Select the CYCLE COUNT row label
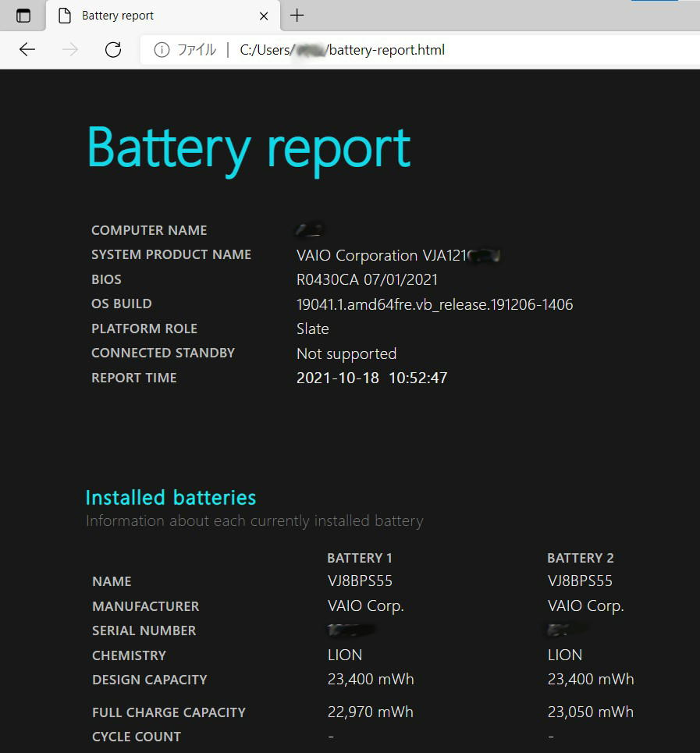700x753 pixels. (137, 737)
